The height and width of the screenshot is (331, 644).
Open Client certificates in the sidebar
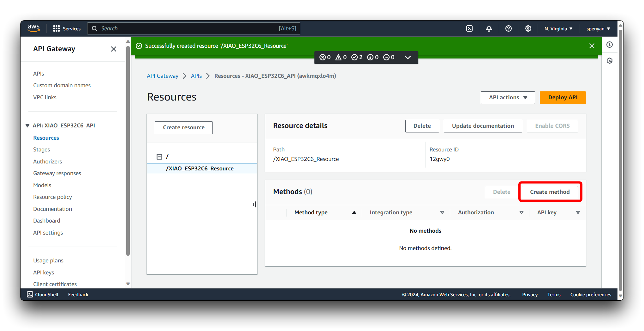(55, 284)
